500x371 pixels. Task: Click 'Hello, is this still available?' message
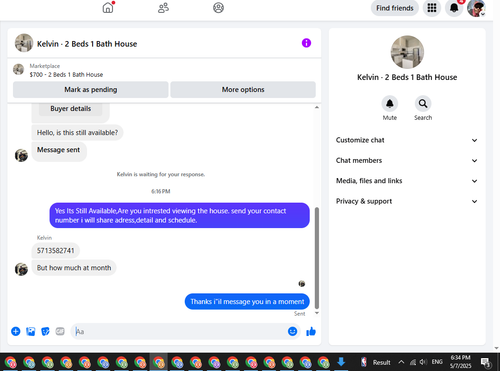coord(77,133)
